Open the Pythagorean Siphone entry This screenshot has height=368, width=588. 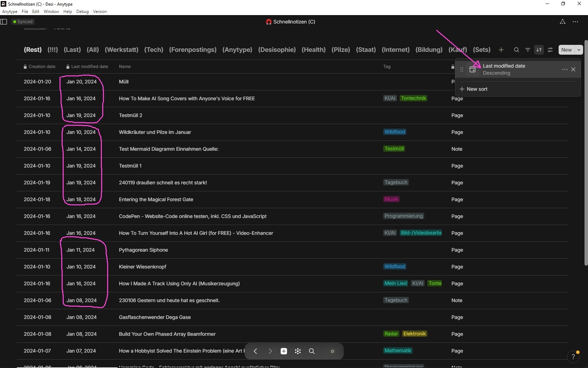pyautogui.click(x=143, y=250)
